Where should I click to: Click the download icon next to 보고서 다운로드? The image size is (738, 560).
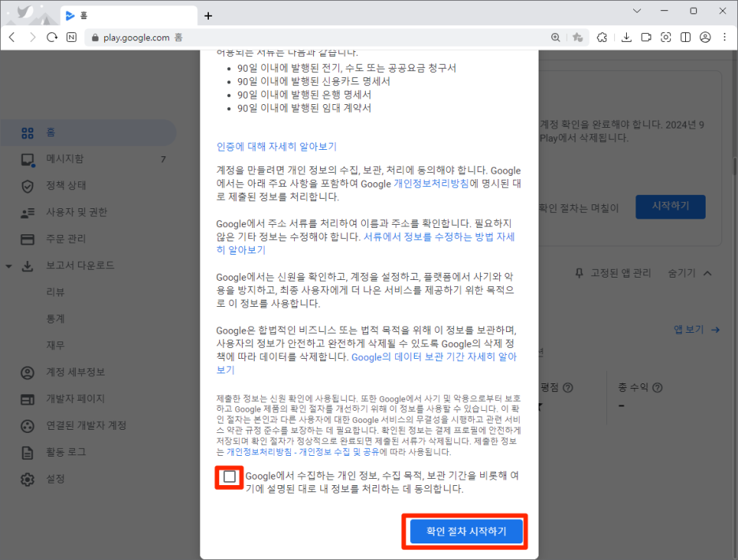28,266
